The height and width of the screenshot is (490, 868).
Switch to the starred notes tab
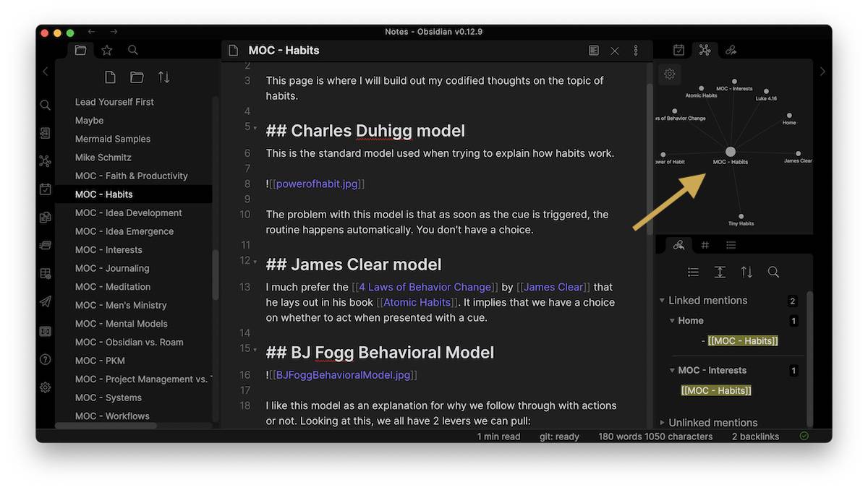click(x=107, y=51)
